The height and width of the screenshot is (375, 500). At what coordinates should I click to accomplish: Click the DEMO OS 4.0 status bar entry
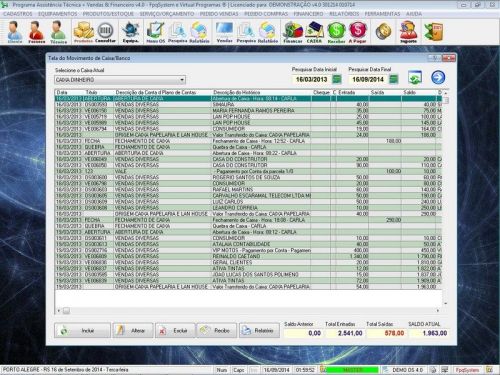point(407,370)
